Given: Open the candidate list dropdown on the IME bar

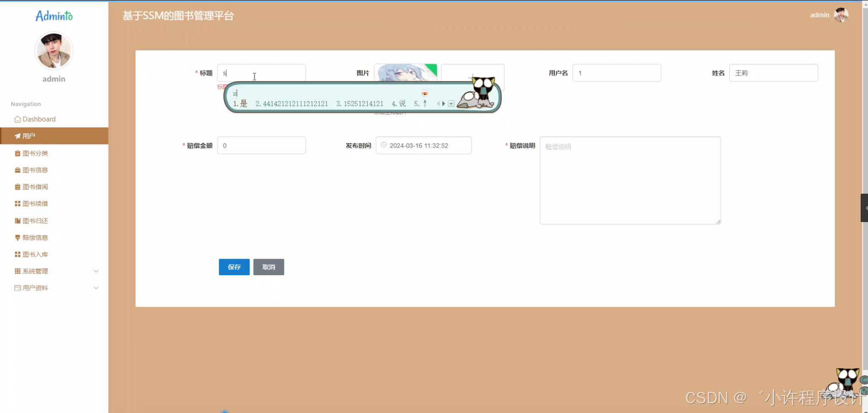Looking at the screenshot, I should tap(451, 104).
